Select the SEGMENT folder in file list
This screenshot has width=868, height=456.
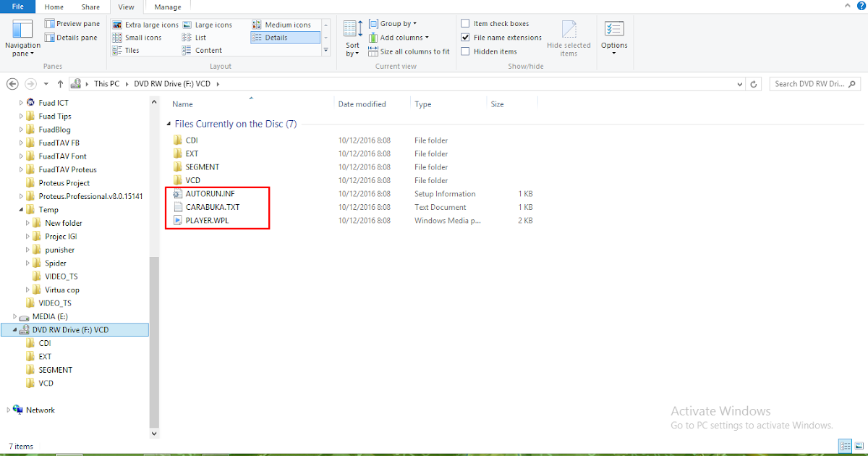203,167
